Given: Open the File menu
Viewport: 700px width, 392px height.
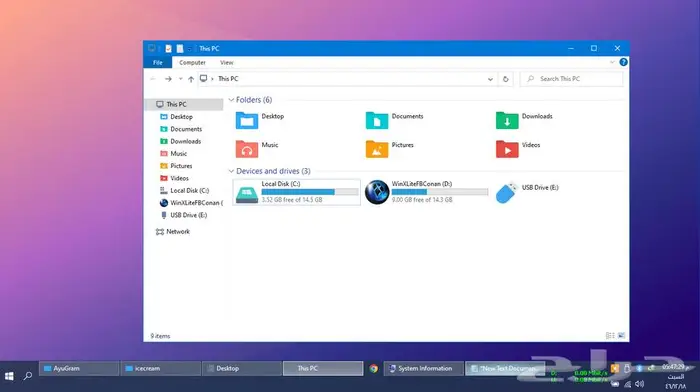Looking at the screenshot, I should [158, 63].
